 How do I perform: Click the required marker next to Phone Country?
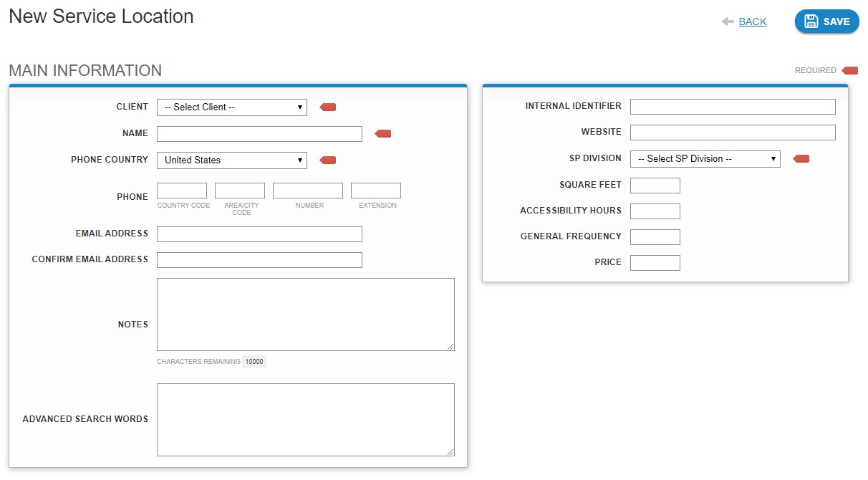coord(327,160)
